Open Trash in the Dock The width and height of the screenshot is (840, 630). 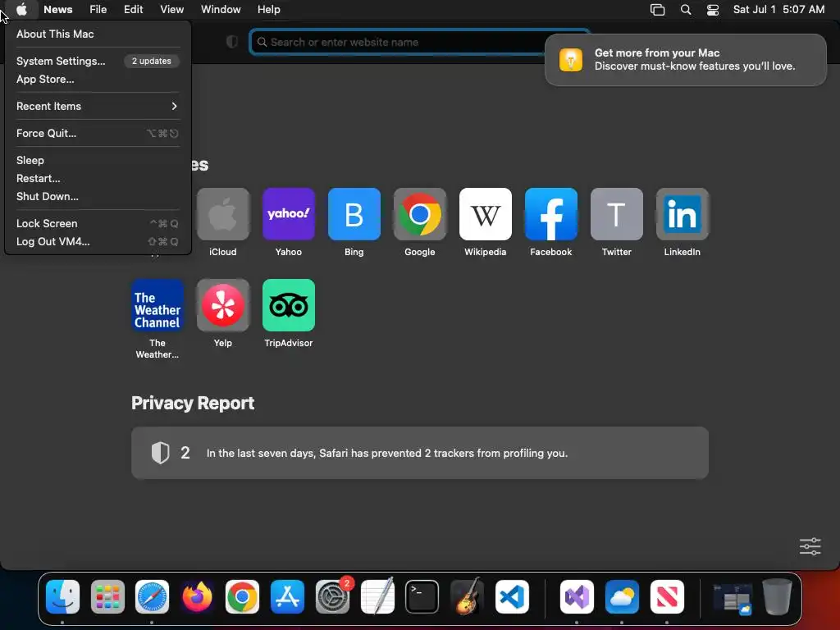(778, 597)
